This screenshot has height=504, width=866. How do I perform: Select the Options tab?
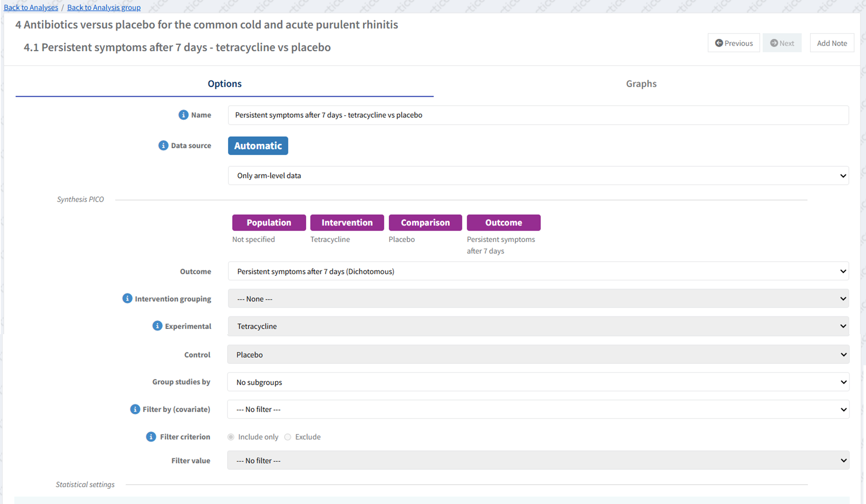point(225,84)
